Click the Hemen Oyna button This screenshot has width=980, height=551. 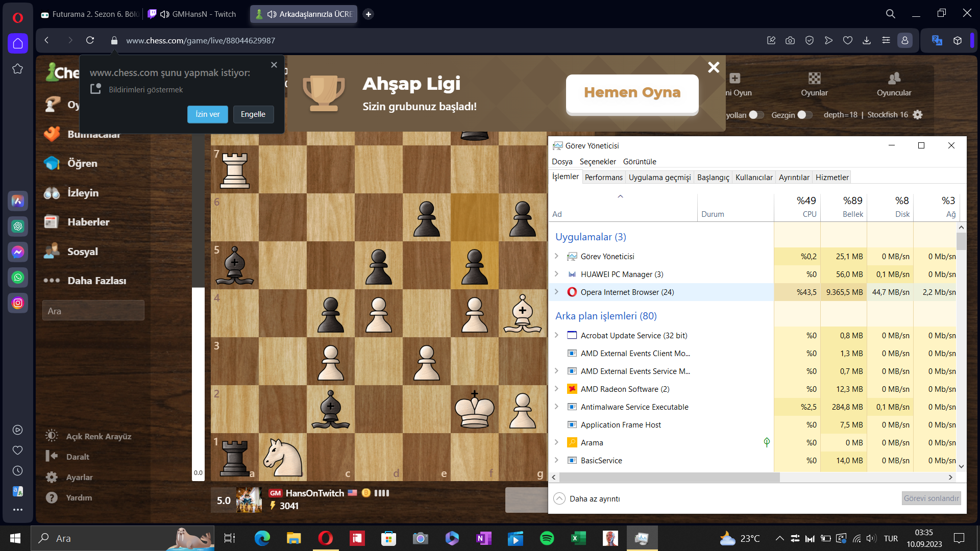pos(632,93)
